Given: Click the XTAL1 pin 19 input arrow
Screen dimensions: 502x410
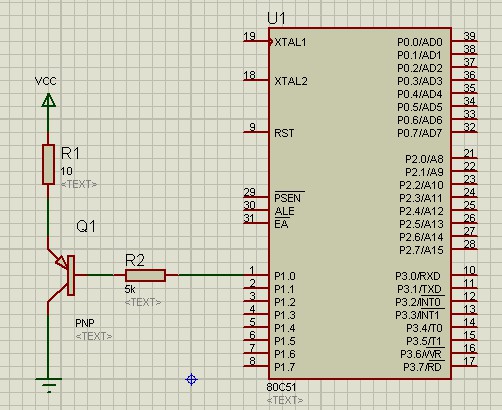Looking at the screenshot, I should [271, 42].
